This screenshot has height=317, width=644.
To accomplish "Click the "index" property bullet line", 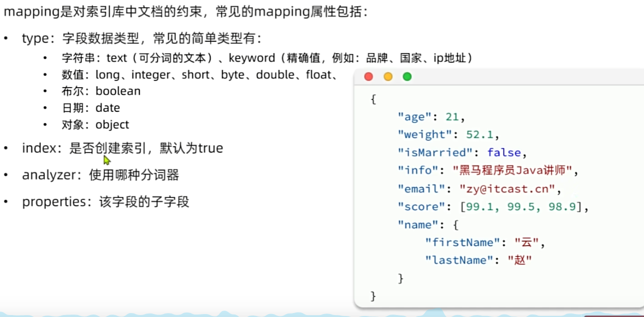I will point(122,148).
